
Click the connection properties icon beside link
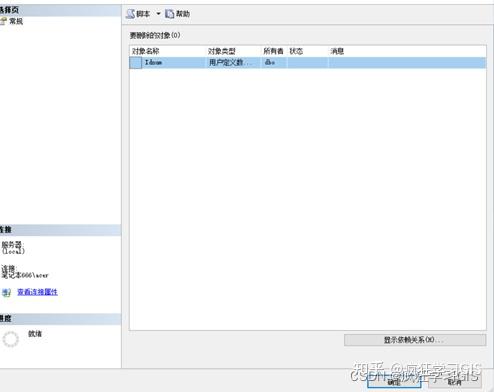[x=7, y=292]
